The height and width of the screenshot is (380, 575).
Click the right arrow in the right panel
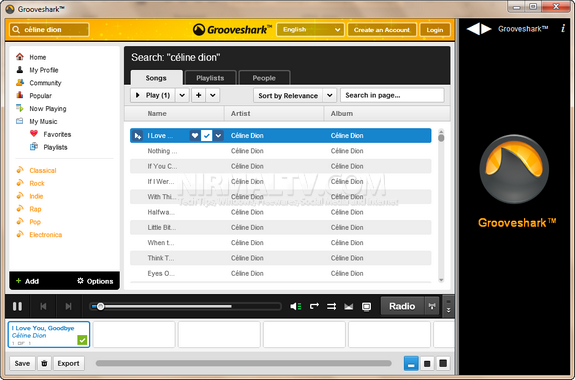click(x=486, y=29)
